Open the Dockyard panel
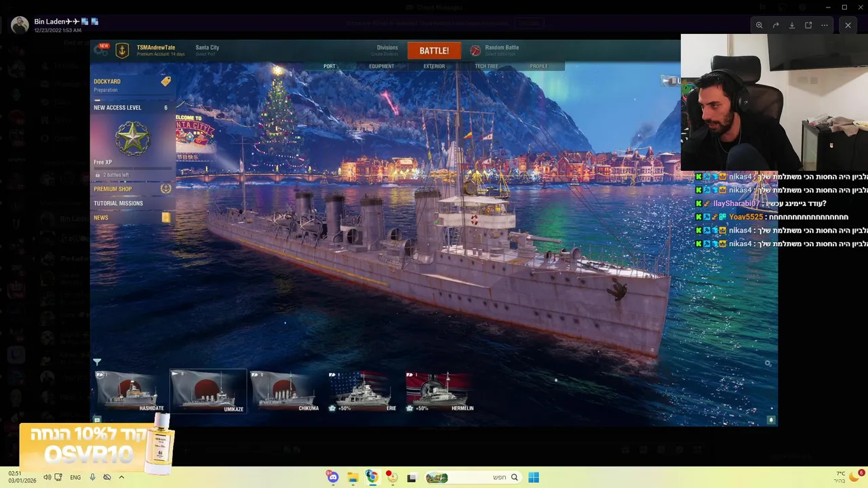868x488 pixels. [132, 85]
